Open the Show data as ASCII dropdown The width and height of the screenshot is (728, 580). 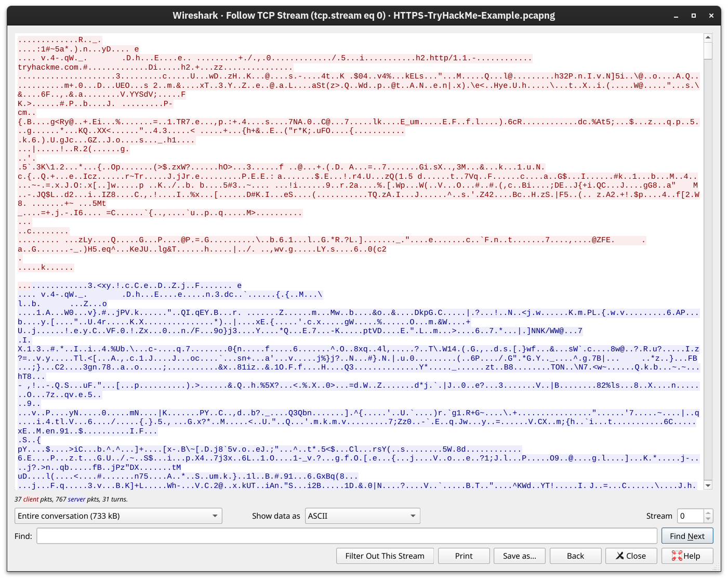[x=362, y=516]
